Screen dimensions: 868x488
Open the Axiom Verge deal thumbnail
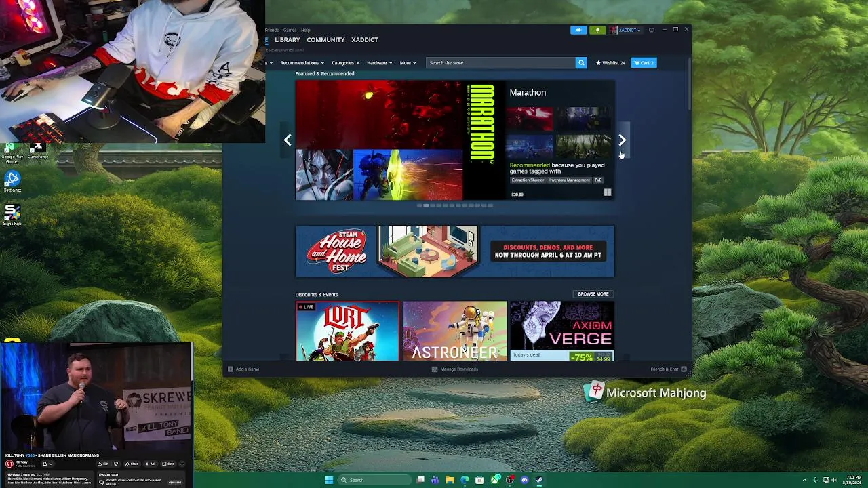[x=562, y=331]
